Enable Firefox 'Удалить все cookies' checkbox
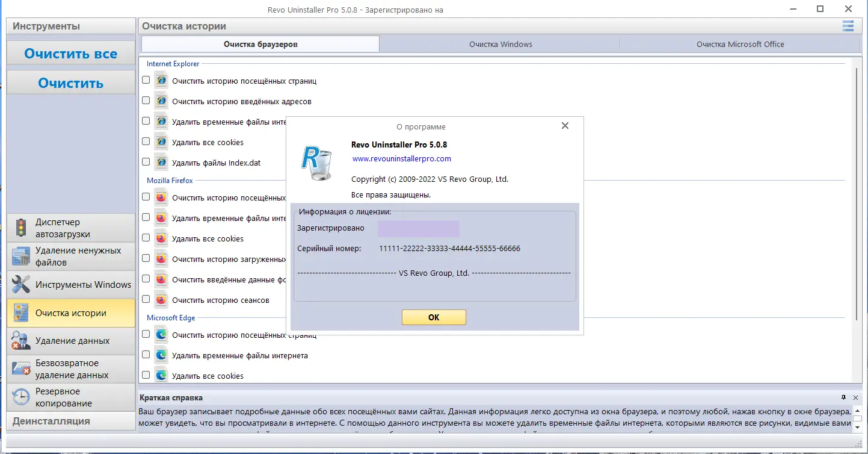The width and height of the screenshot is (868, 454). [x=146, y=238]
